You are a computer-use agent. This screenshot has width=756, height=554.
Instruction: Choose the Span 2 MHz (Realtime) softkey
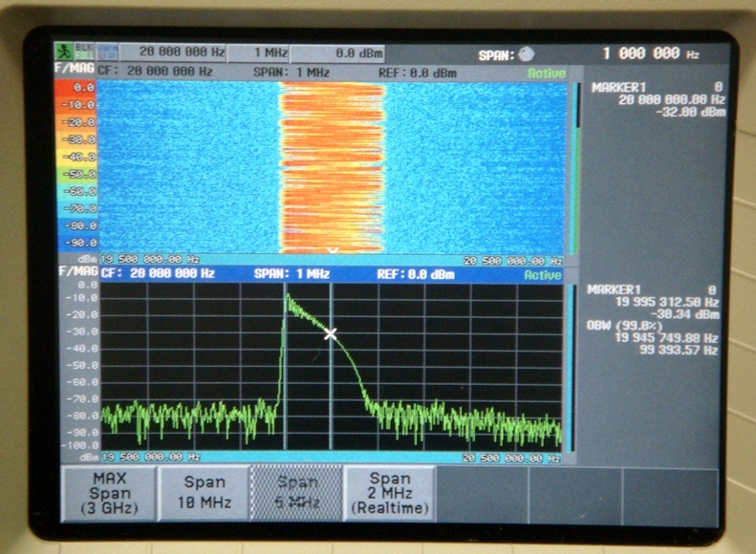pos(390,492)
